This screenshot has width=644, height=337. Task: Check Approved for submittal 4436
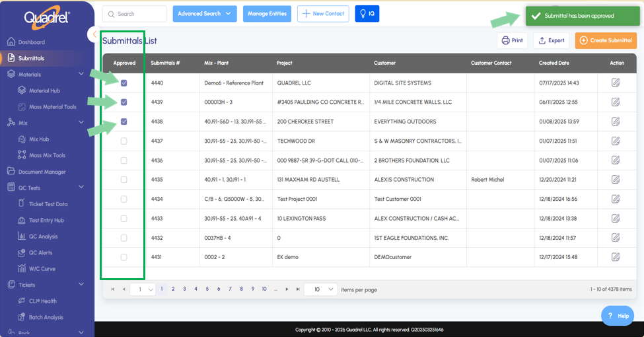124,161
